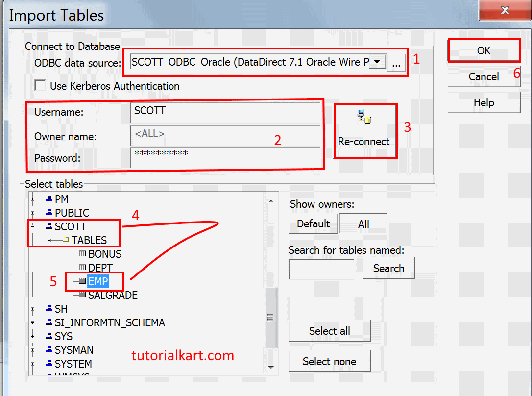Image resolution: width=532 pixels, height=396 pixels.
Task: Switch Show owners to All
Action: [363, 223]
